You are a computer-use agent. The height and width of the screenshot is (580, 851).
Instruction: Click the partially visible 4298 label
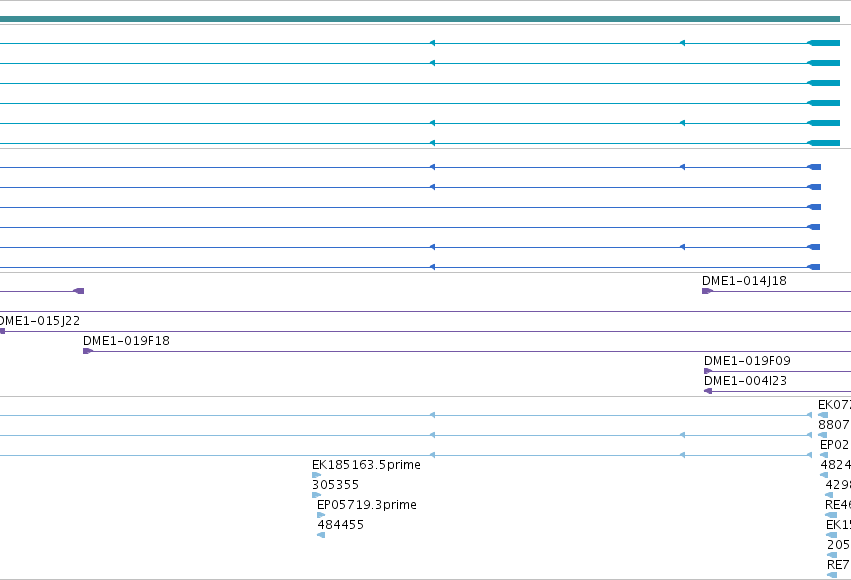(x=838, y=485)
